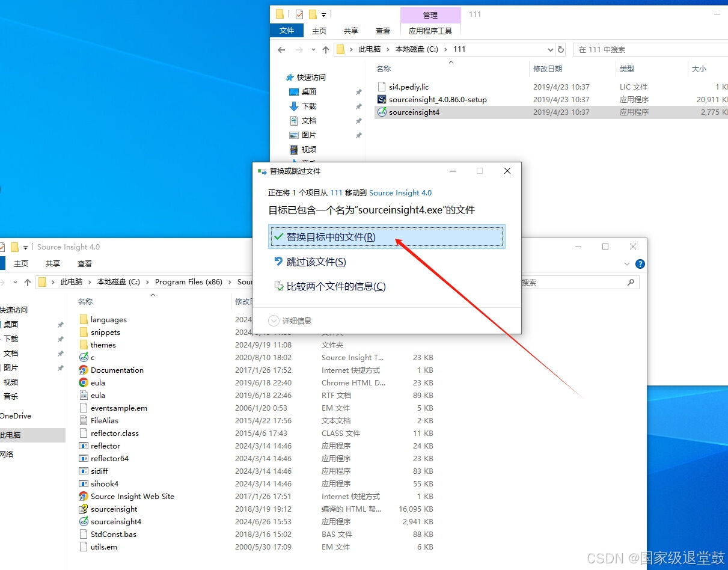Click the themes folder icon
728x570 pixels.
click(x=84, y=345)
